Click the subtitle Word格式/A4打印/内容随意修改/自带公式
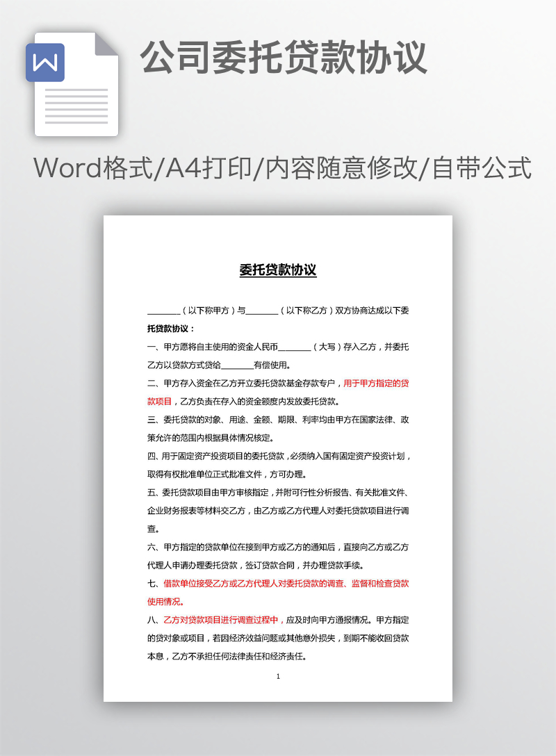The width and height of the screenshot is (556, 756). [x=282, y=167]
